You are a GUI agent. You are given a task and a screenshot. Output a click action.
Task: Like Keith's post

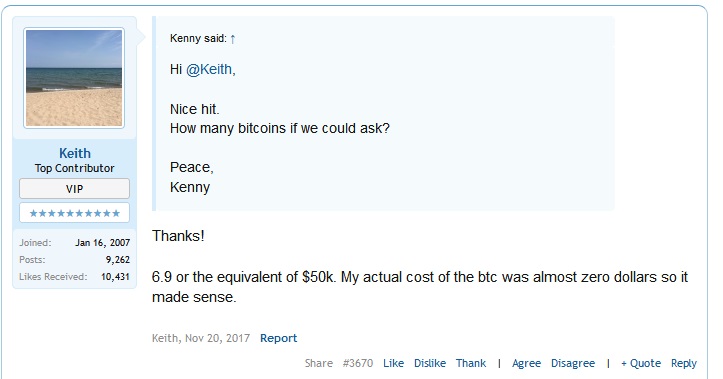[393, 363]
